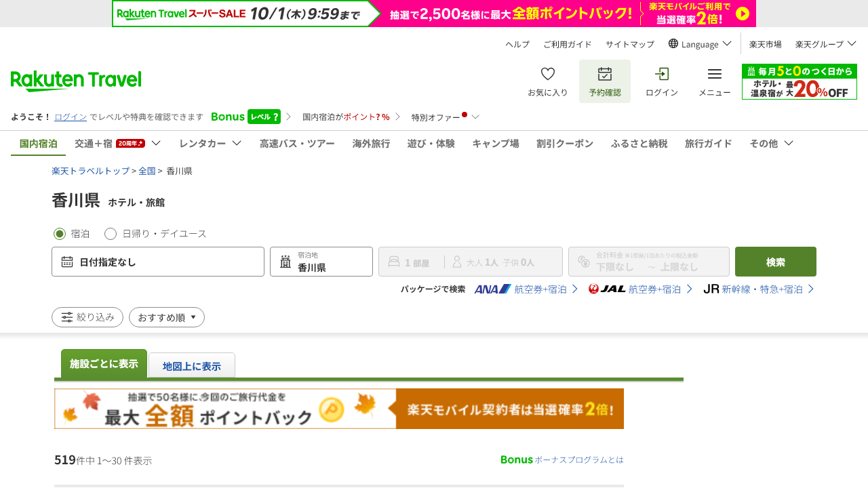Open the おすすめ順 sort dropdown

[167, 317]
